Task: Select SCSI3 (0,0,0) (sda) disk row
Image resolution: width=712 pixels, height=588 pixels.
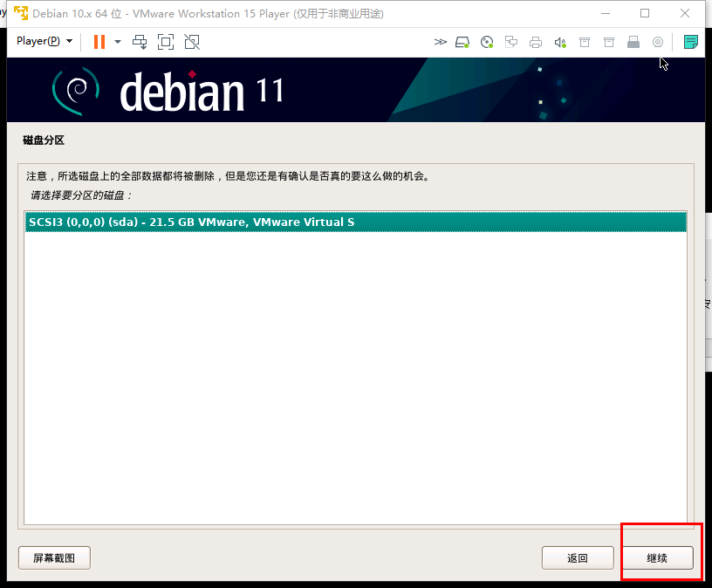Action: click(x=356, y=222)
